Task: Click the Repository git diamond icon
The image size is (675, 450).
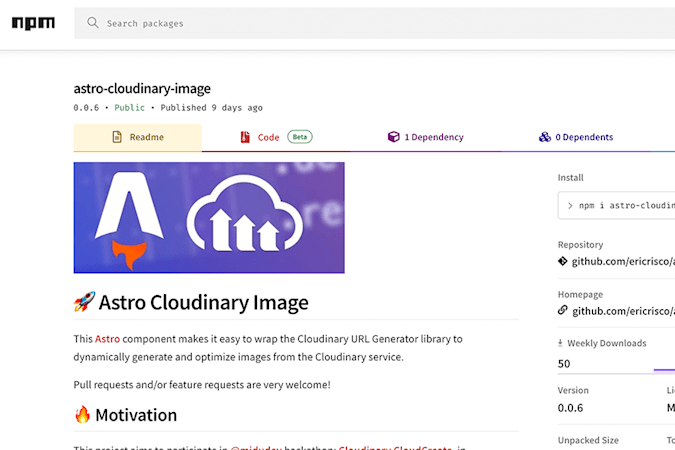Action: [x=563, y=261]
